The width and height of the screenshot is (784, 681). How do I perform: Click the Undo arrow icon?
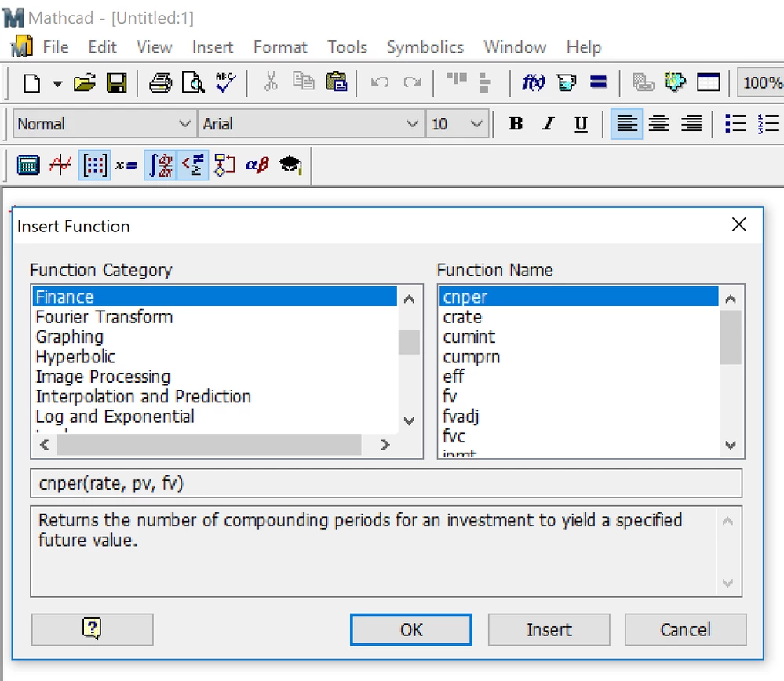coord(380,82)
